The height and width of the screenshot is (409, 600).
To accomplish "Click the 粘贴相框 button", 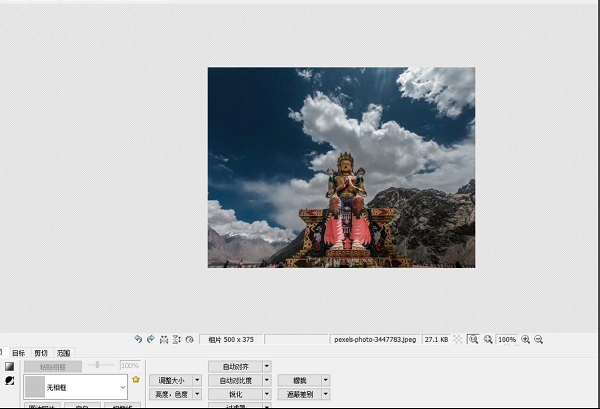I will 53,367.
